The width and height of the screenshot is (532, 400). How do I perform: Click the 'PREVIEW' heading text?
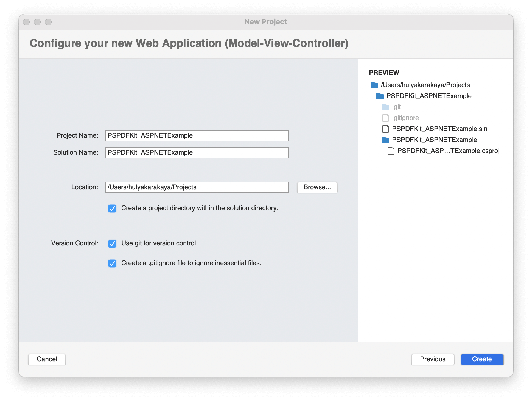pos(384,73)
